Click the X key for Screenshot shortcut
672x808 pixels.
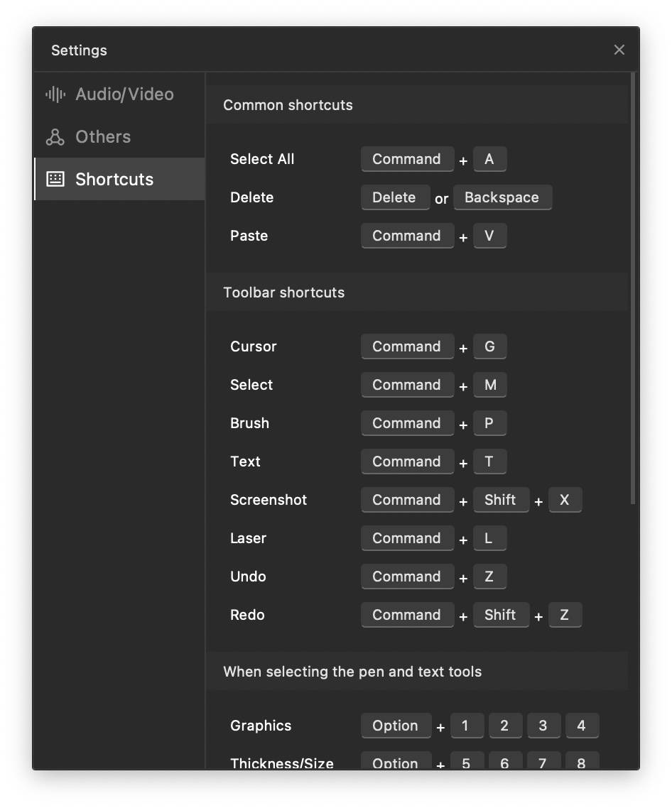[x=565, y=500]
